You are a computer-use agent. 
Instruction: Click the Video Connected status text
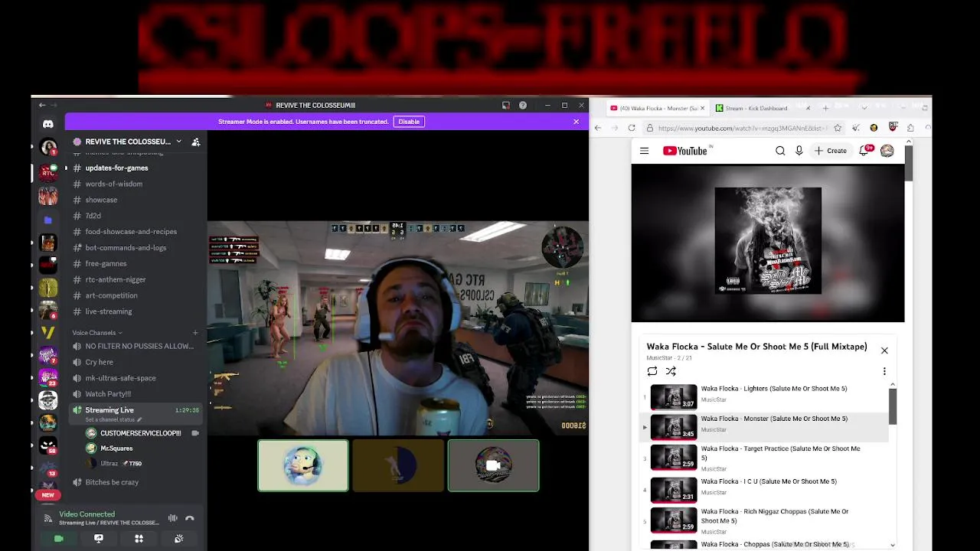[x=87, y=514]
